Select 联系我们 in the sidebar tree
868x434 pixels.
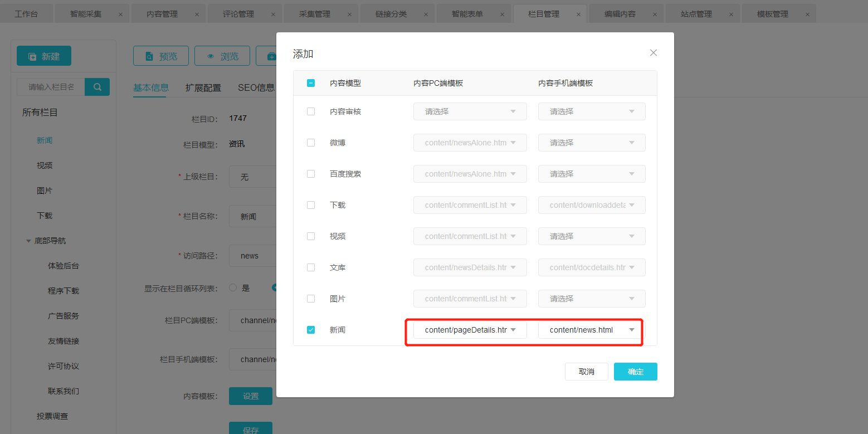(64, 391)
